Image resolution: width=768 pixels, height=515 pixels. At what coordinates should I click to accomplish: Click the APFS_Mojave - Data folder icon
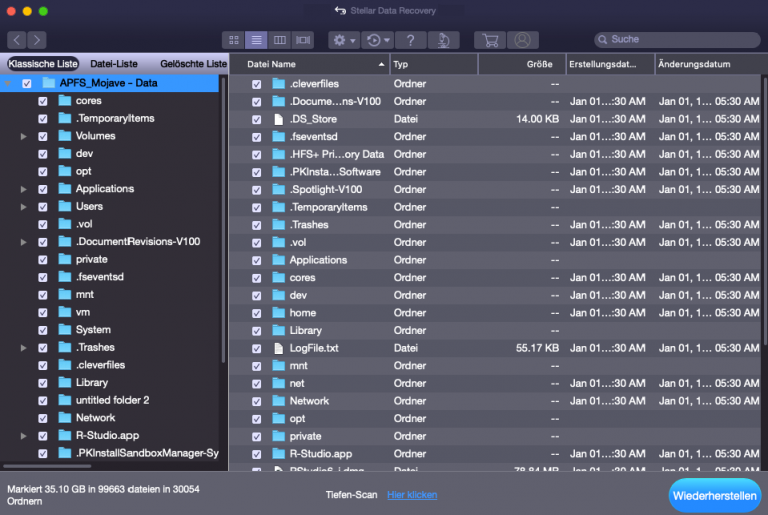48,83
